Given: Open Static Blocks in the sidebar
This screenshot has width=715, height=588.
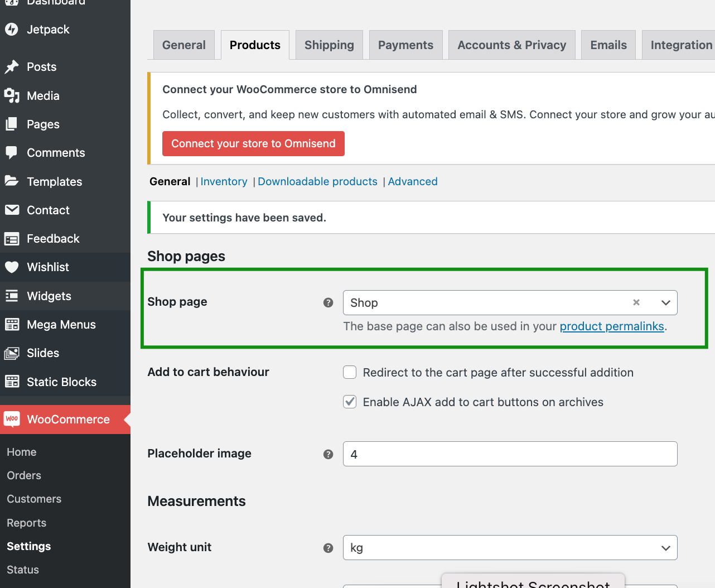Looking at the screenshot, I should click(65, 382).
